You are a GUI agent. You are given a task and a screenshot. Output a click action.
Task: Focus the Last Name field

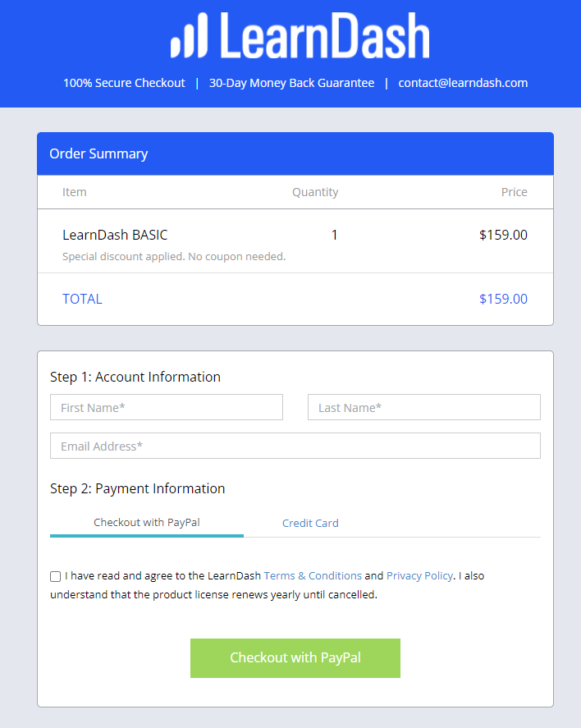pyautogui.click(x=424, y=407)
